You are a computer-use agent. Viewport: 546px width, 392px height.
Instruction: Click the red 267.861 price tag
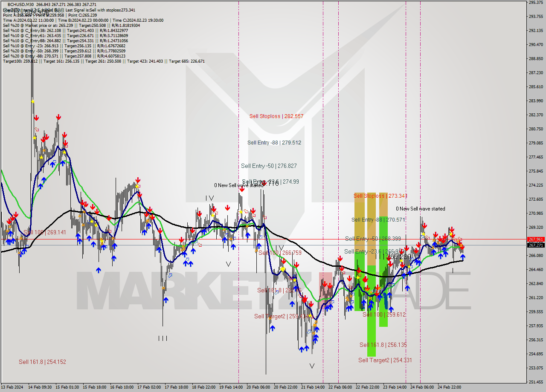tap(536, 239)
